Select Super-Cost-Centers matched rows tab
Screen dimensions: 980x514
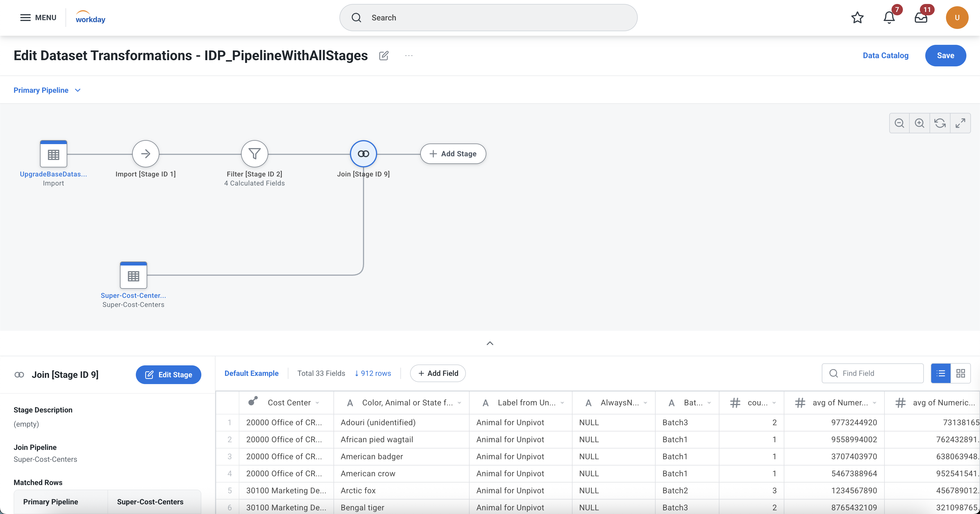pos(155,502)
